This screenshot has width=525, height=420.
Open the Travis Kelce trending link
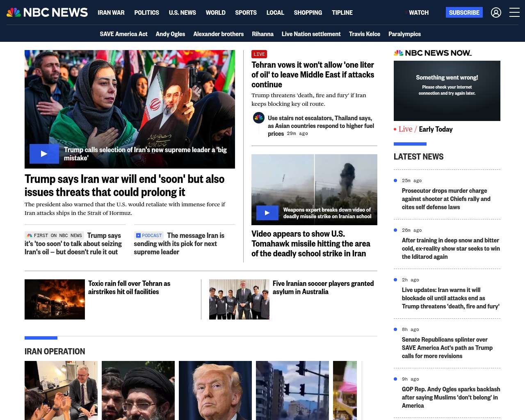(364, 34)
